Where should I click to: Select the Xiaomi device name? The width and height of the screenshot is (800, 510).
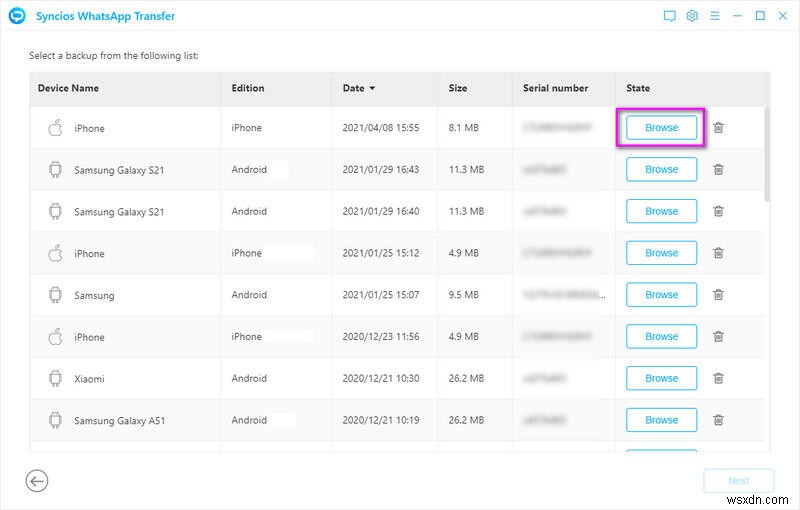click(89, 379)
